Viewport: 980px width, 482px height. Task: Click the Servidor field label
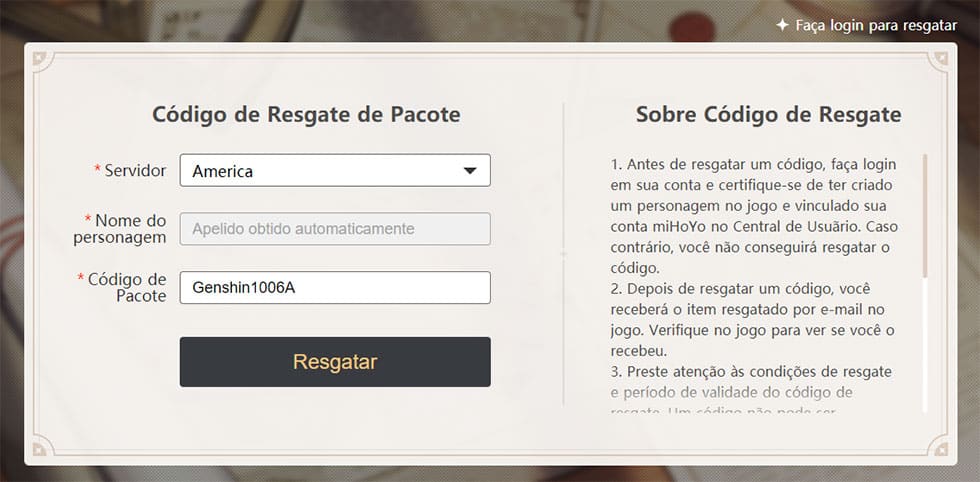pyautogui.click(x=134, y=171)
